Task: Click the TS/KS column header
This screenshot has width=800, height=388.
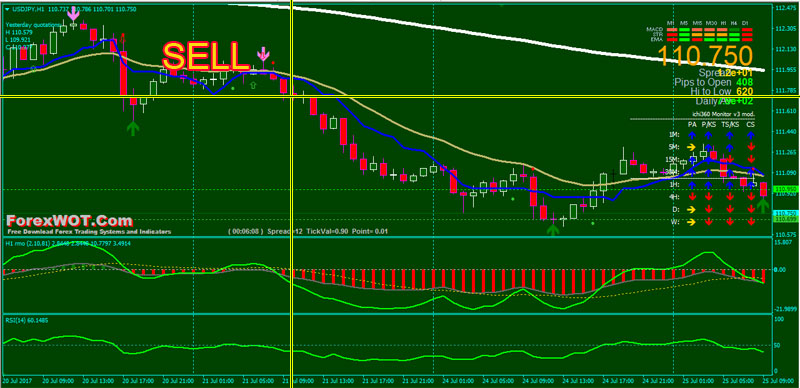Action: (x=730, y=124)
